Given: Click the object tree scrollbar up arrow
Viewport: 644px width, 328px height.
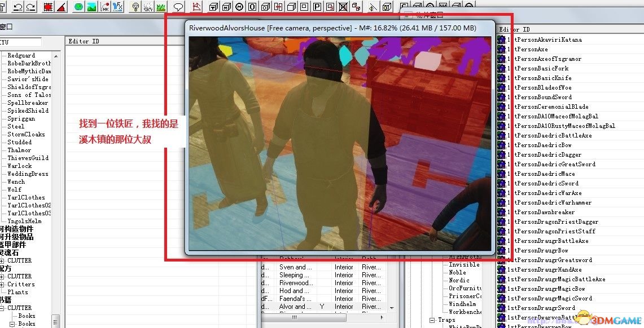Looking at the screenshot, I should (x=56, y=56).
